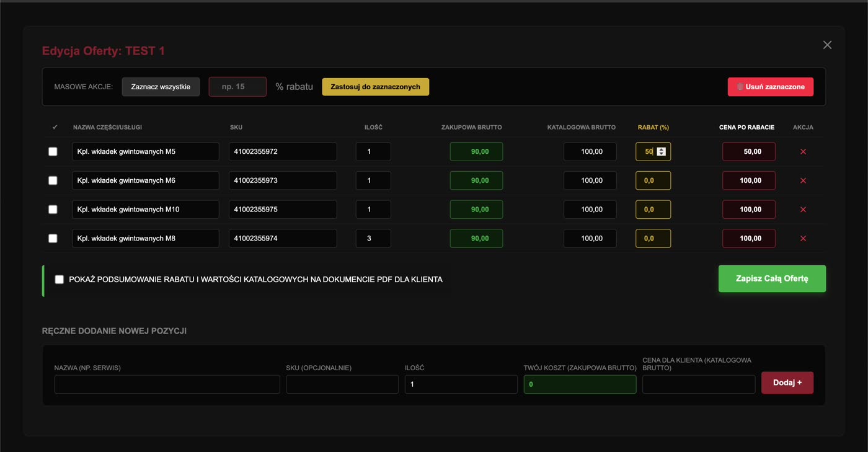868x452 pixels.
Task: Save with Zapisz Całą Ofertę button
Action: click(772, 278)
